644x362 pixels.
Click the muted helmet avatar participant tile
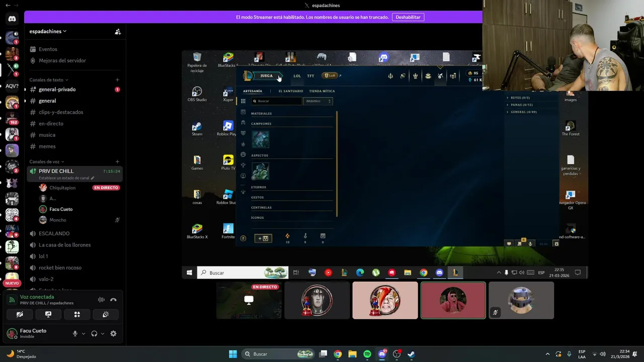click(x=521, y=300)
